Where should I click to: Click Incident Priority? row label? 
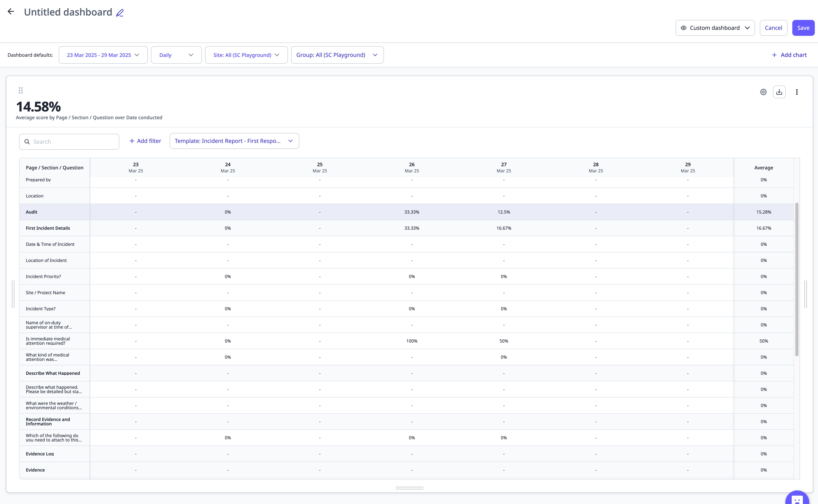coord(43,277)
